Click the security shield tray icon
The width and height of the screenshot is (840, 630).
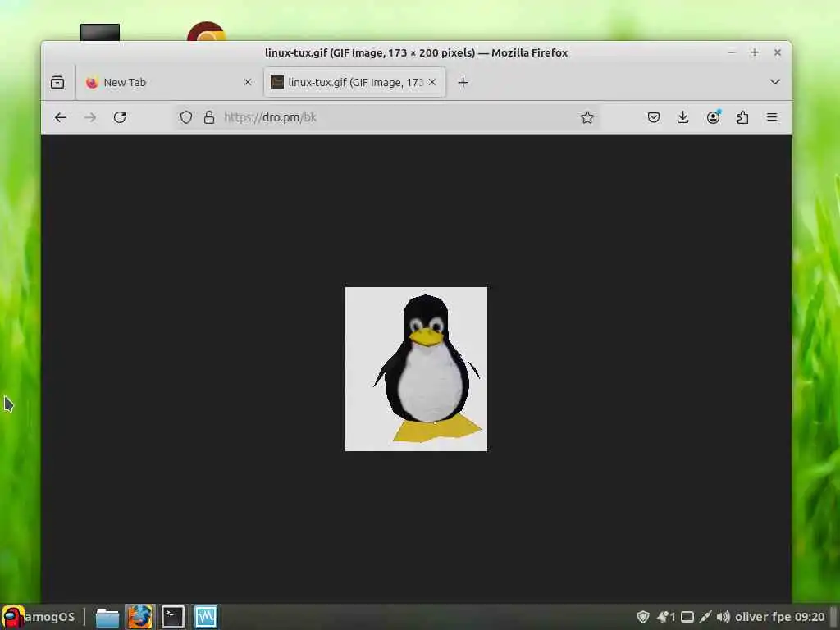point(643,617)
